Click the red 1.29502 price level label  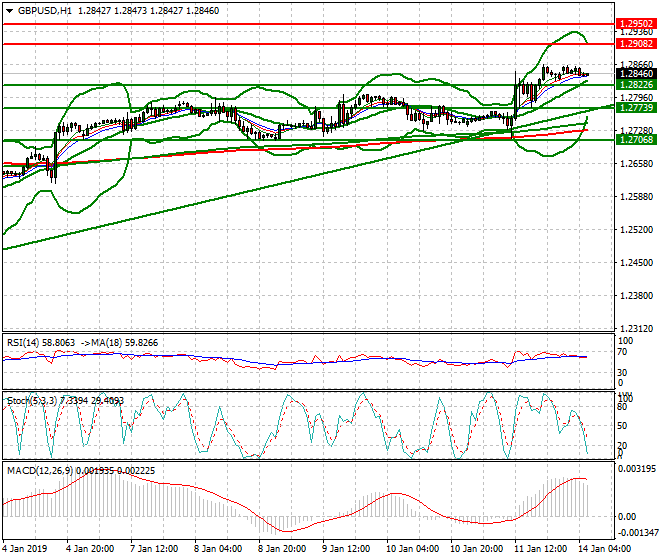tap(636, 24)
